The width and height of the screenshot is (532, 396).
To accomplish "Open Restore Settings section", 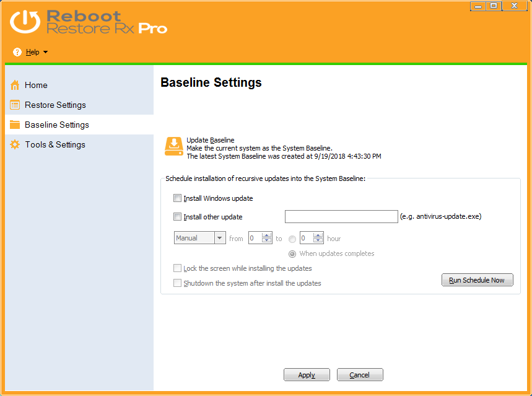I will coord(79,105).
